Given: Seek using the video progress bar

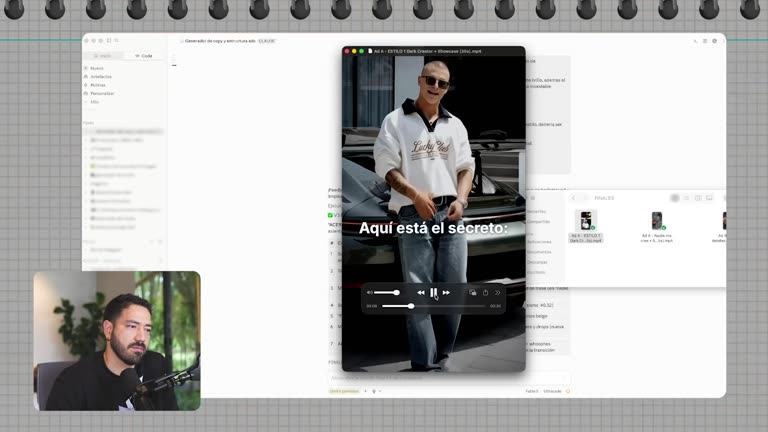Looking at the screenshot, I should [433, 306].
